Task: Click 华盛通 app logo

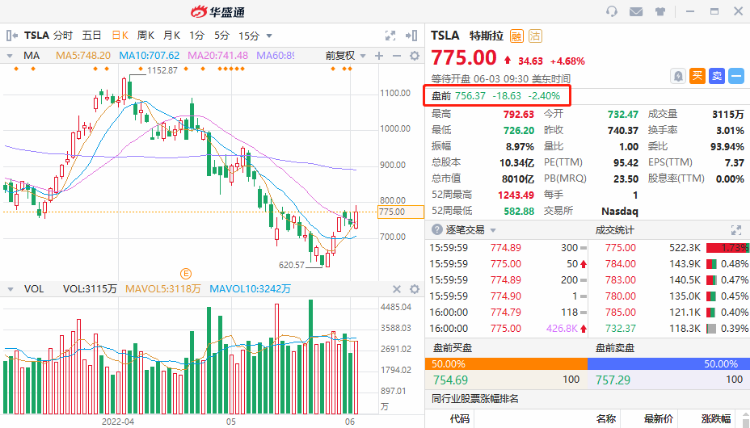Action: (x=218, y=11)
